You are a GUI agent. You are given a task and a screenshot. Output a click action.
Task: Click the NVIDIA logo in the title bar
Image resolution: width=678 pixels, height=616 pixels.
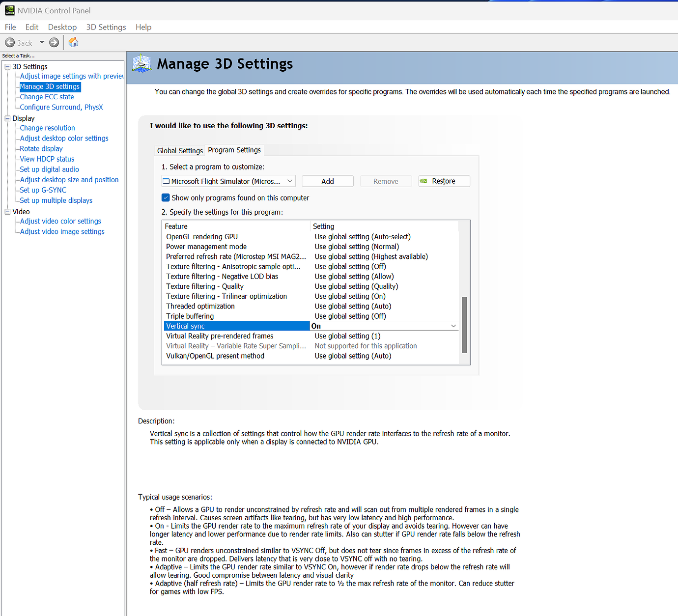coord(10,10)
